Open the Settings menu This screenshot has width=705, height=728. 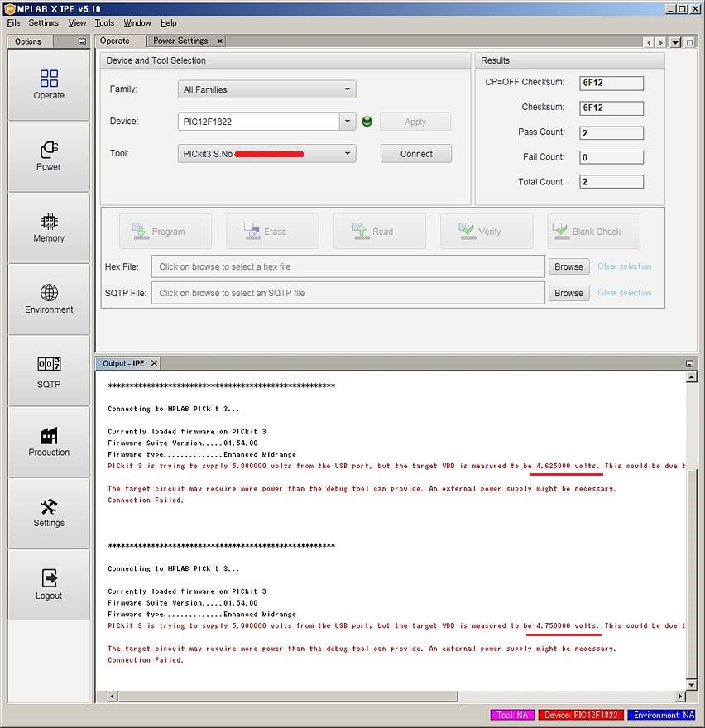(44, 23)
